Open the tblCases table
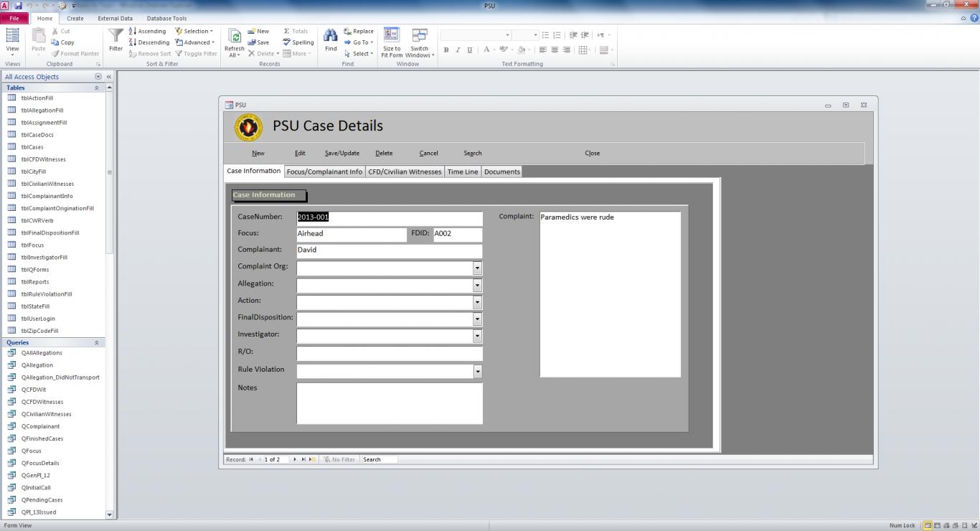 pos(32,147)
